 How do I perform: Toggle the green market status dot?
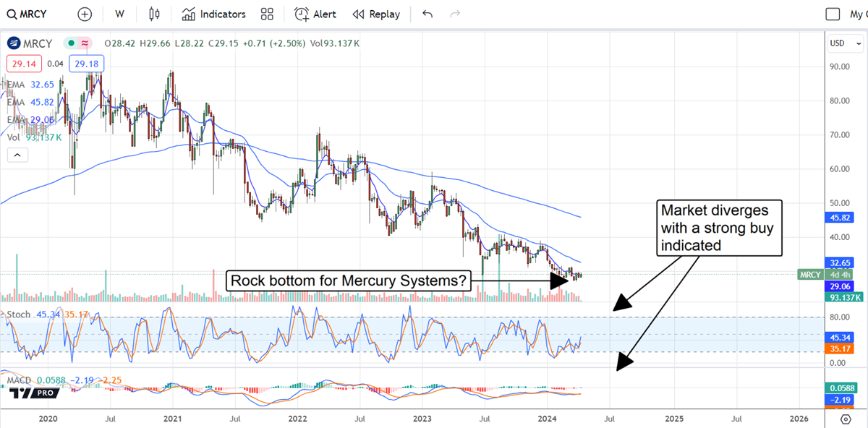click(70, 43)
